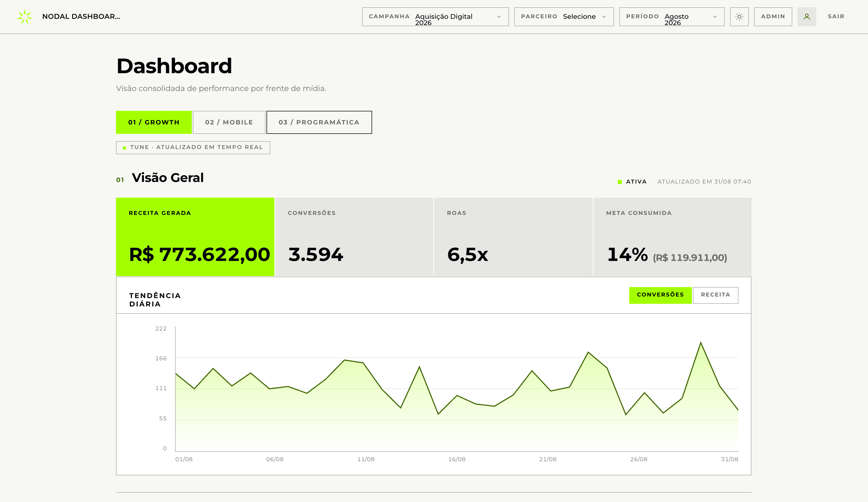Select the Conversões metric card
Viewport: 868px width, 502px height.
pos(354,237)
